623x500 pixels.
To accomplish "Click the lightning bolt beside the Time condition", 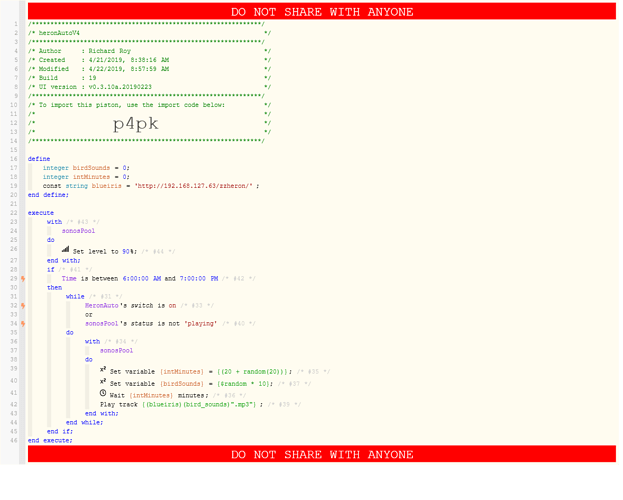I will coord(23,279).
